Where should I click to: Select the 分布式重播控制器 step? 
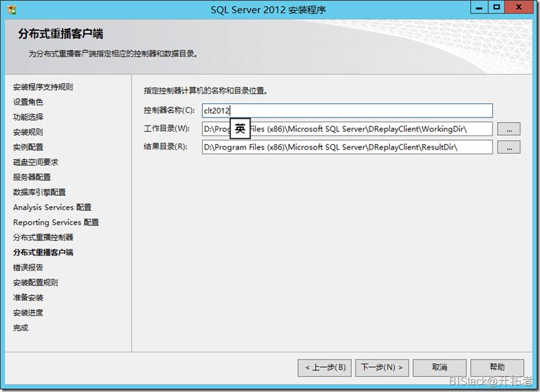click(44, 238)
